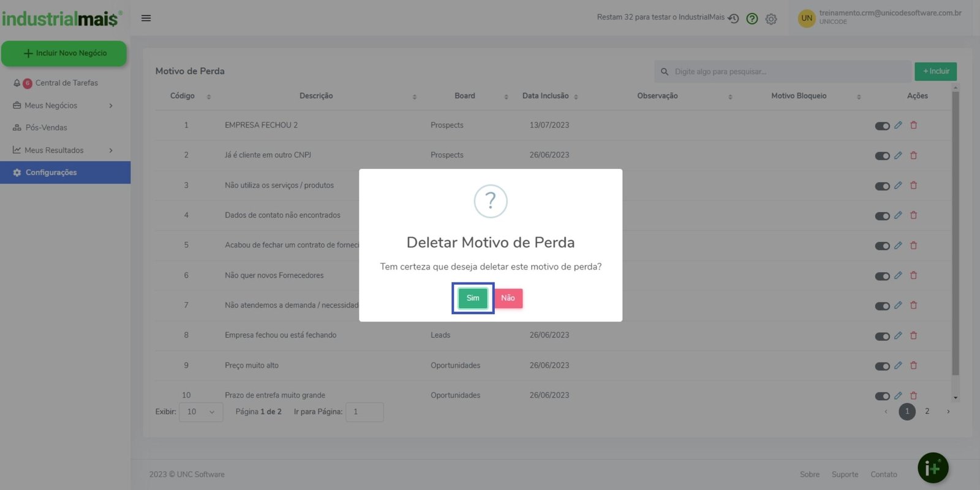Open Central de Tarefas in sidebar
980x490 pixels.
coord(66,83)
